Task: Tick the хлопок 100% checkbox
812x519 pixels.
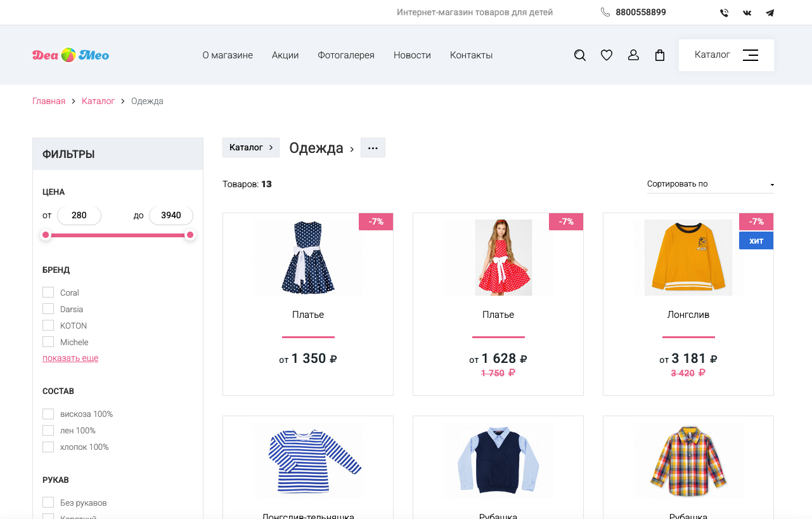Action: pos(48,447)
